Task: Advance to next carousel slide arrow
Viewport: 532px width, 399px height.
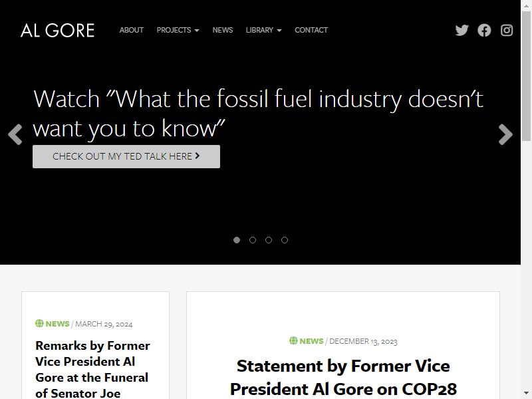Action: [x=505, y=134]
